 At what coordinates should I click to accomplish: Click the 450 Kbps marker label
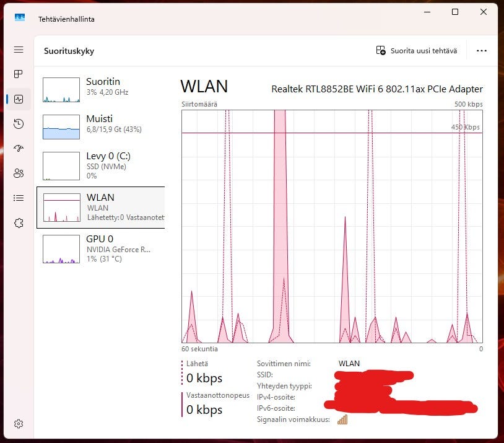tap(465, 127)
